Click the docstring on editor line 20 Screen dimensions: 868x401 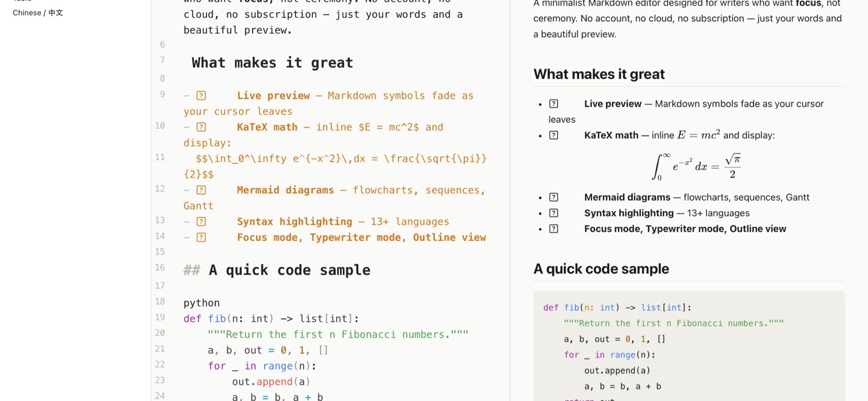coord(338,334)
